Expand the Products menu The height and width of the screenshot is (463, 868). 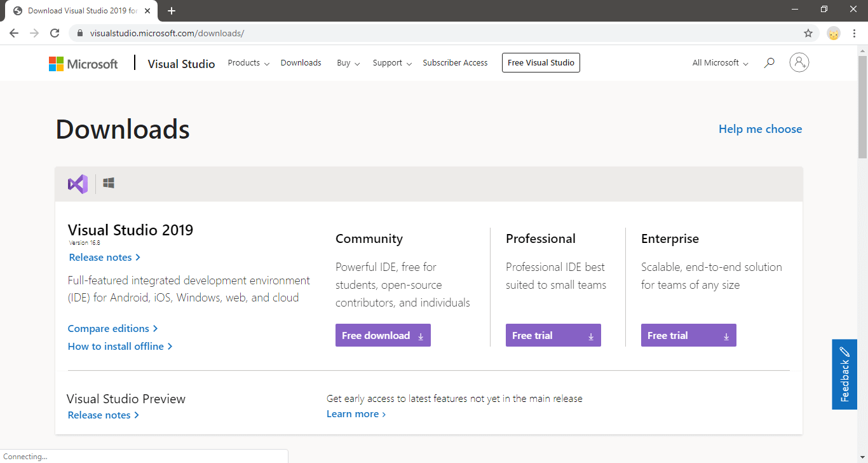click(248, 63)
